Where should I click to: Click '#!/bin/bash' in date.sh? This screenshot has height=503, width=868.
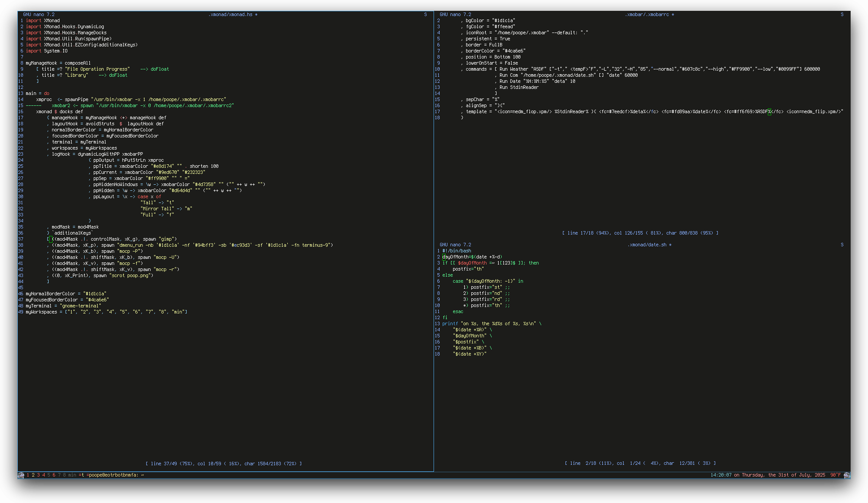457,251
